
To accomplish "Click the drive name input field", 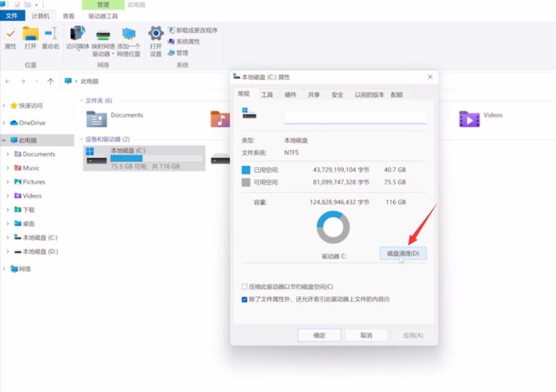I will click(355, 117).
